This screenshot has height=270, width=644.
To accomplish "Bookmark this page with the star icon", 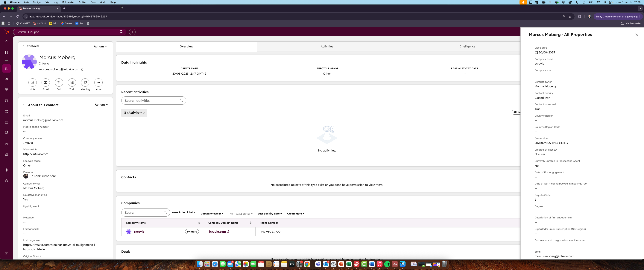I will (x=570, y=16).
